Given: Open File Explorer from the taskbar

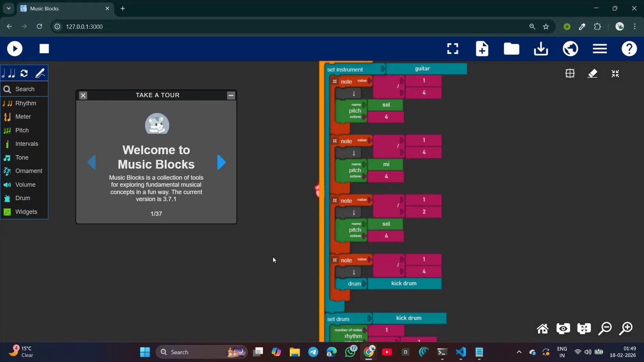Looking at the screenshot, I should pos(294,352).
